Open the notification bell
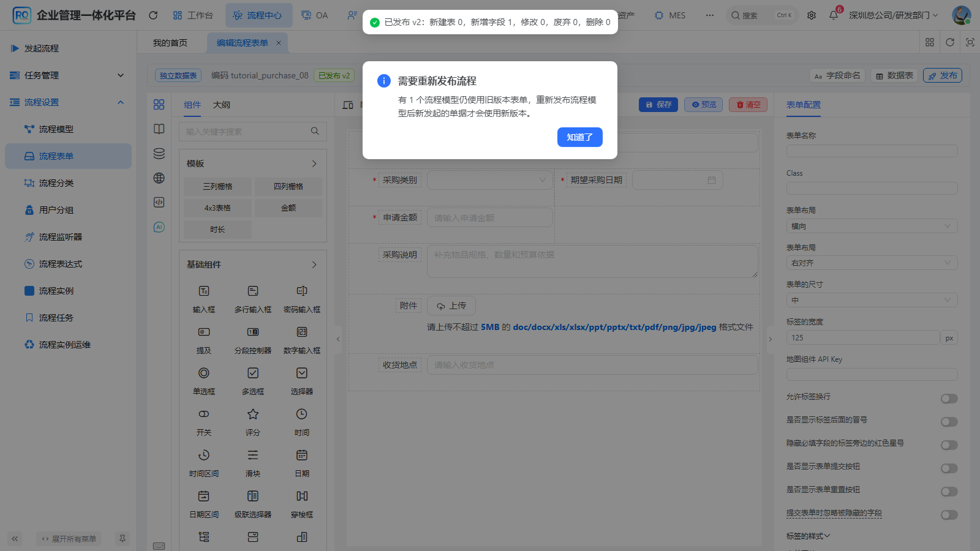This screenshot has height=551, width=980. click(834, 15)
